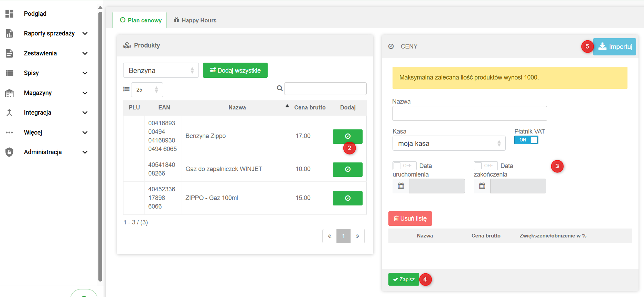Click the search magnifier icon
644x297 pixels.
[280, 88]
